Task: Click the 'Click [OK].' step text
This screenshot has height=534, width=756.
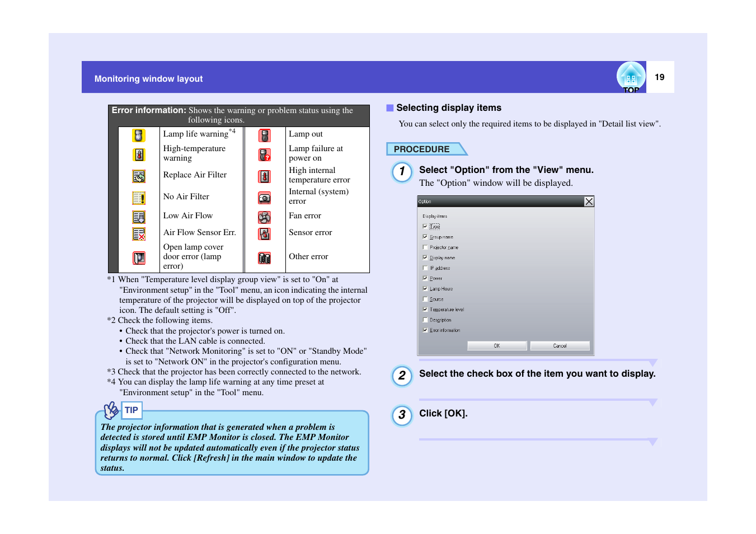Action: click(x=443, y=414)
